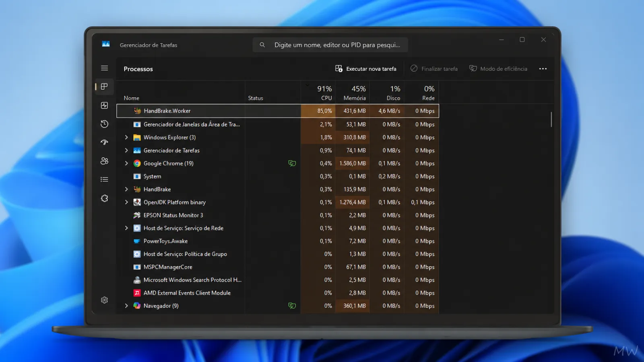Open the Services sidebar icon
Image resolution: width=644 pixels, height=362 pixels.
104,198
